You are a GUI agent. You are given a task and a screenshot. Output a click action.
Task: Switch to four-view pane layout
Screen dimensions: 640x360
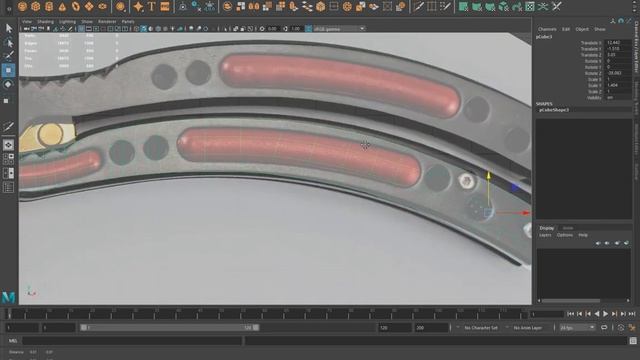click(x=8, y=159)
